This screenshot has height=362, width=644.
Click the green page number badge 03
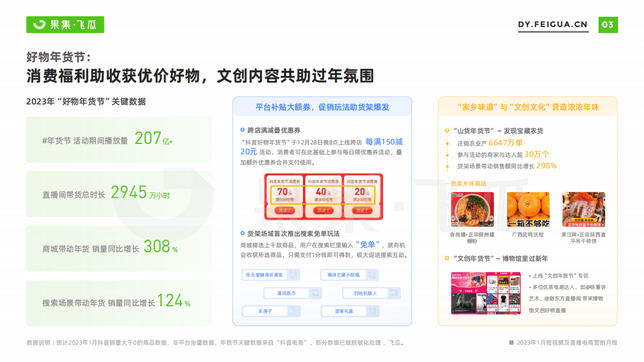tap(608, 24)
